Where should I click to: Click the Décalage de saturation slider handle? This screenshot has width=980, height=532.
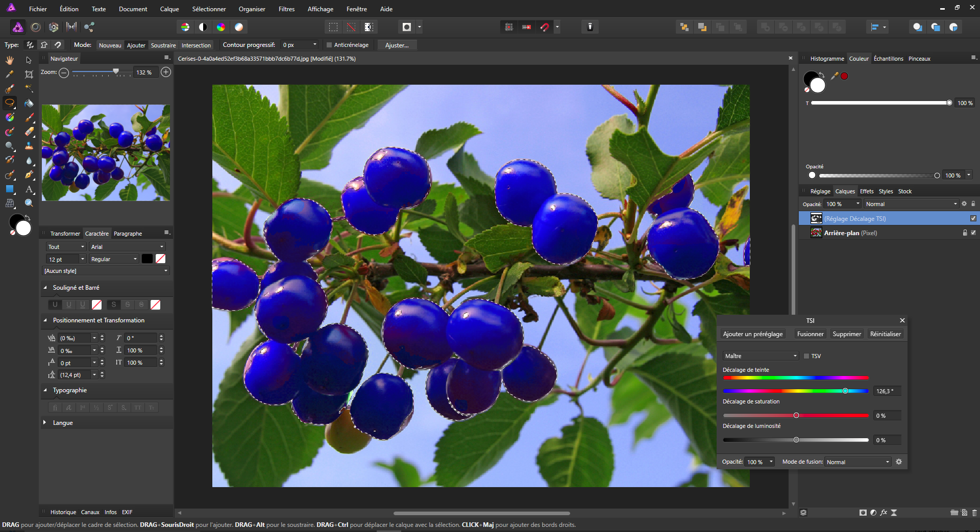click(x=796, y=415)
